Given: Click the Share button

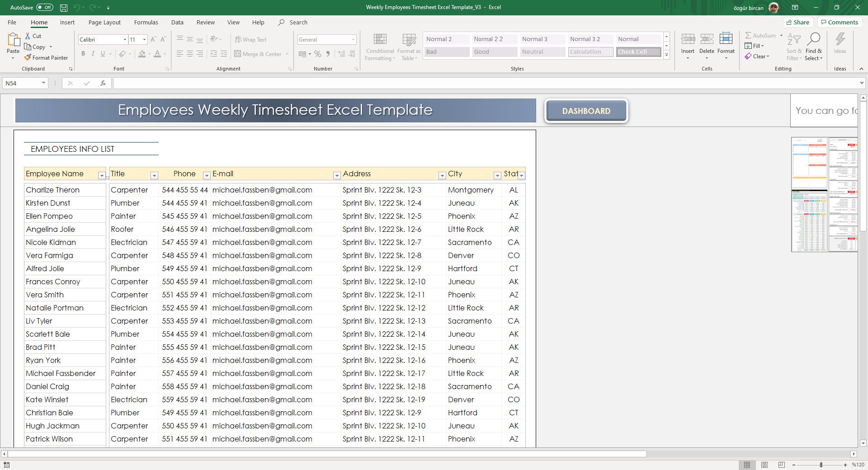Looking at the screenshot, I should tap(798, 22).
